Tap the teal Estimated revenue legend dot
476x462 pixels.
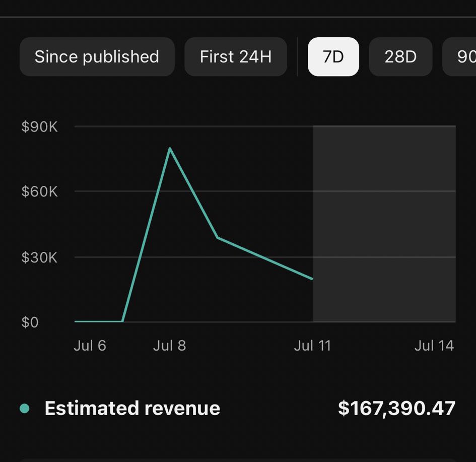click(x=24, y=408)
